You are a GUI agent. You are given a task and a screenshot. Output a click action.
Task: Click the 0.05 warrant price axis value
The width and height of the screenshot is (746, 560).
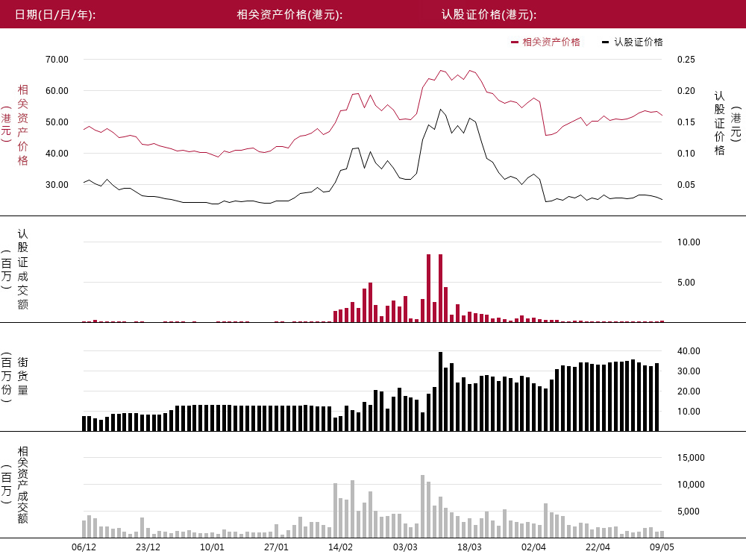(686, 185)
